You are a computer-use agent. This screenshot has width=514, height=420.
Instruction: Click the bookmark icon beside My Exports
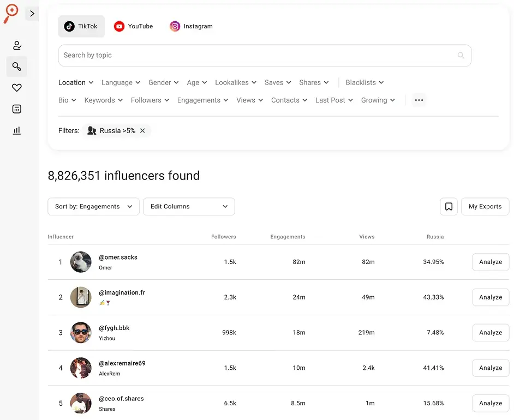tap(449, 207)
